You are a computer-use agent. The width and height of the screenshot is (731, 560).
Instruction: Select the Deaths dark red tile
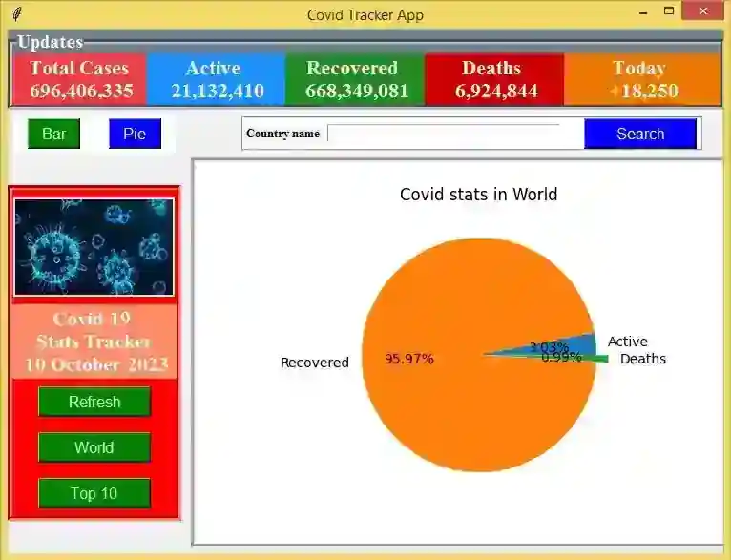494,79
